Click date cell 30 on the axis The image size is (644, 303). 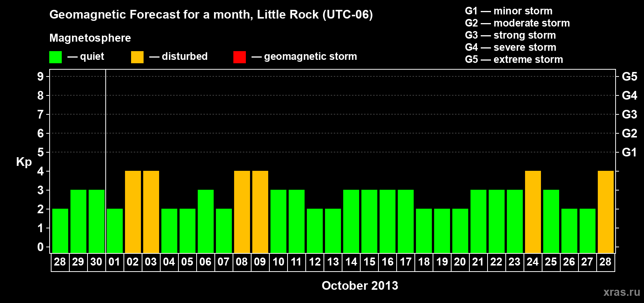pos(96,262)
